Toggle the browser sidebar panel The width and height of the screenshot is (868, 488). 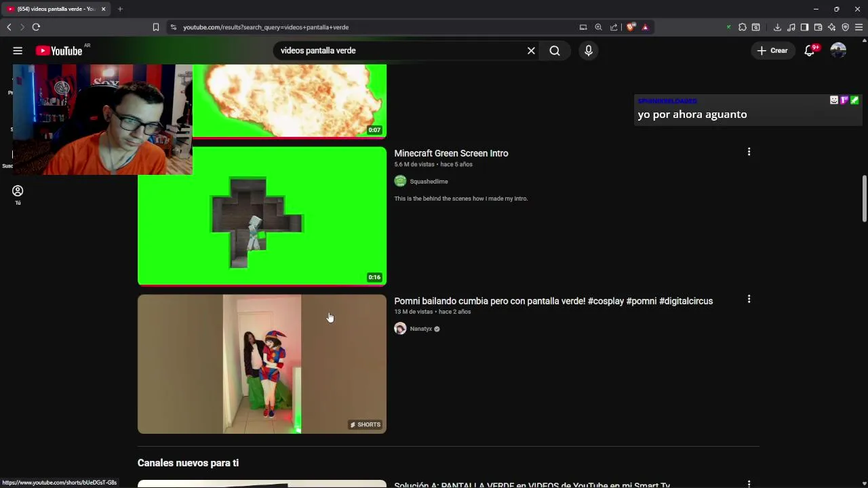tap(804, 27)
